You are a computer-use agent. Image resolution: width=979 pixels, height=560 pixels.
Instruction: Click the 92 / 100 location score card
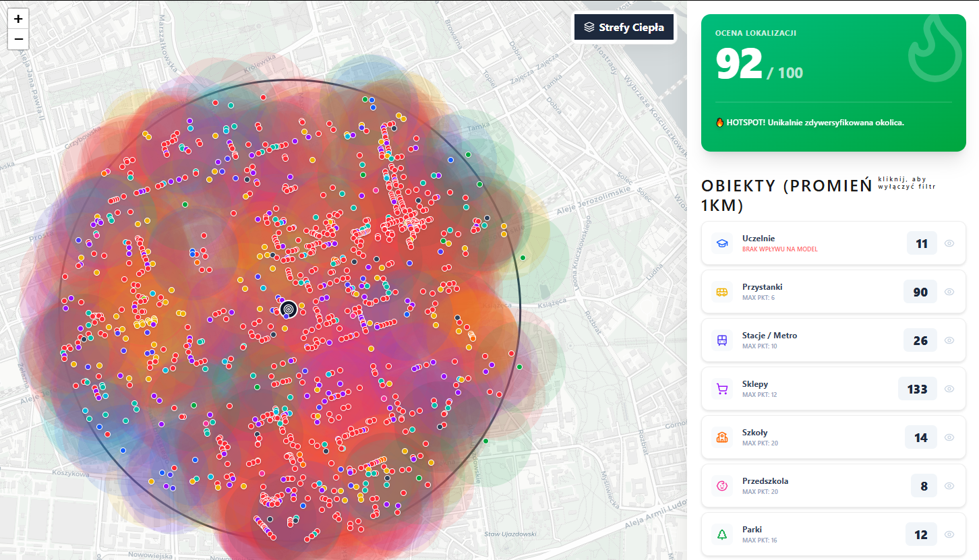coord(833,83)
